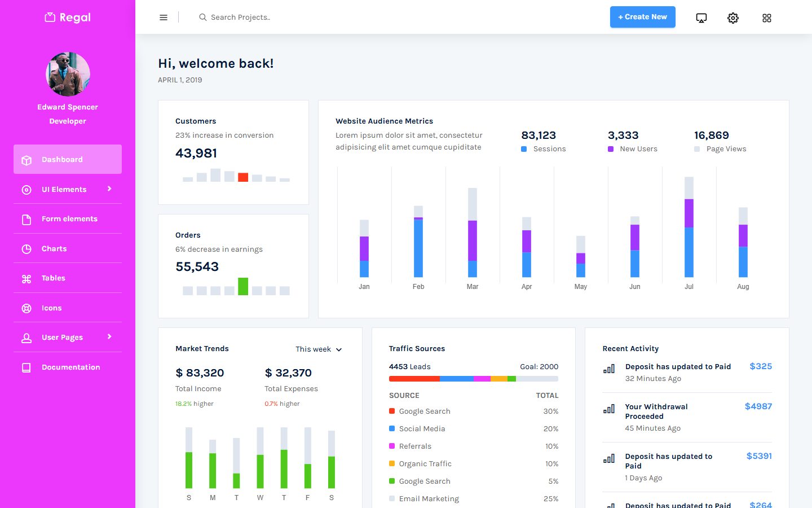
Task: Open the settings gear icon
Action: pyautogui.click(x=733, y=18)
